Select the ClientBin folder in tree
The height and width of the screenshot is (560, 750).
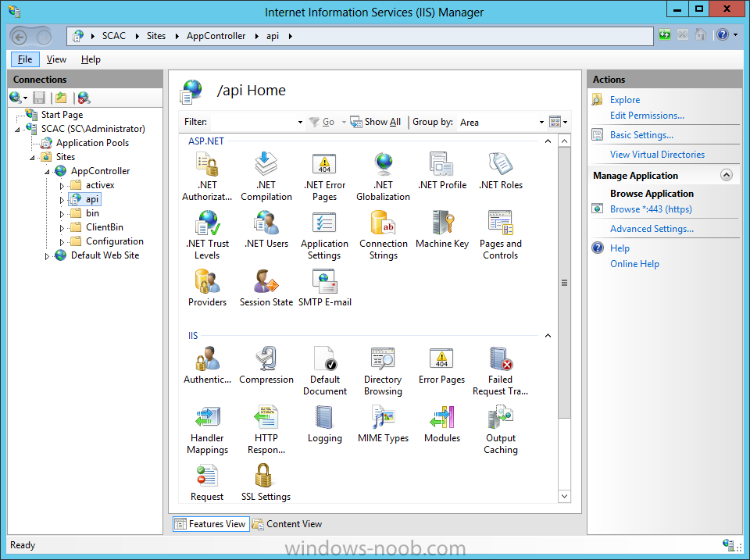[x=104, y=227]
